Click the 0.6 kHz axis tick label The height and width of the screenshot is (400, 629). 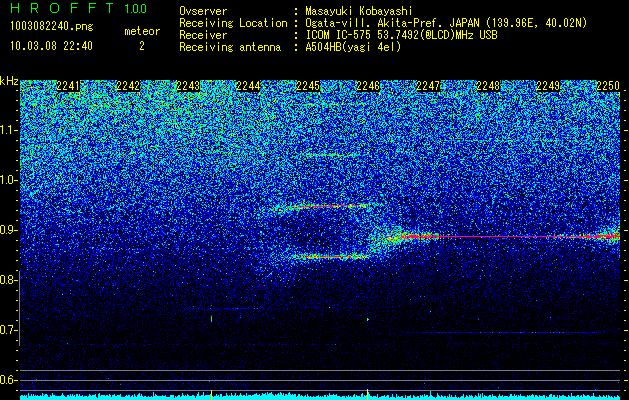coord(8,380)
